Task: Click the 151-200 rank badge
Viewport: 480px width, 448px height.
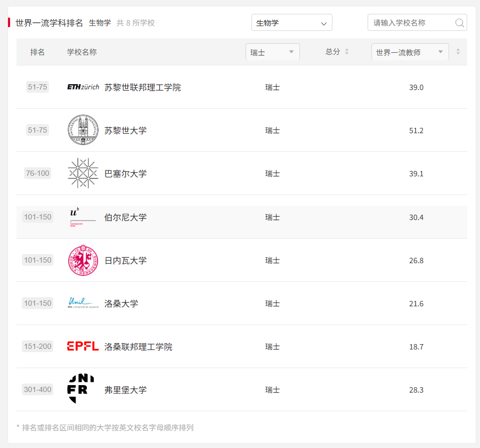Action: (37, 346)
